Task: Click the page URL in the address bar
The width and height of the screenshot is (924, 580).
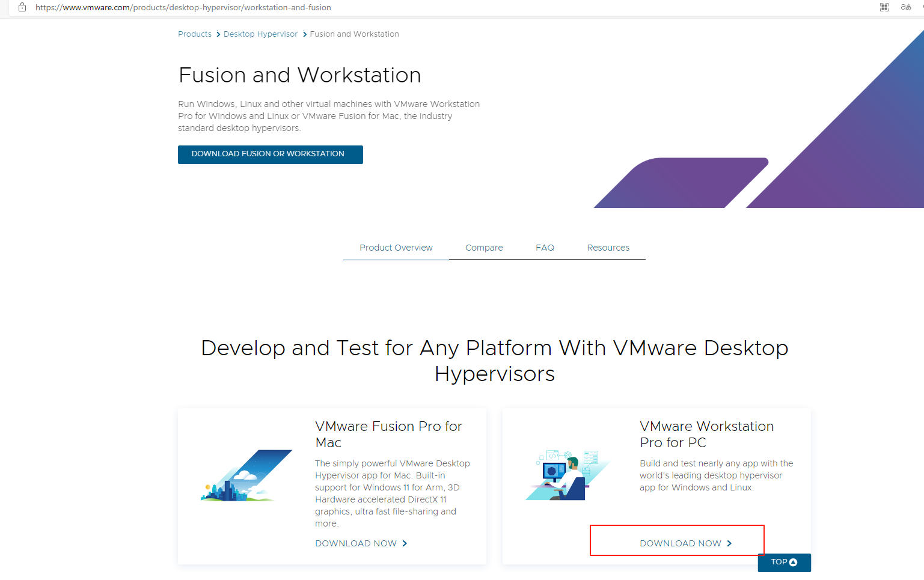Action: pyautogui.click(x=183, y=7)
